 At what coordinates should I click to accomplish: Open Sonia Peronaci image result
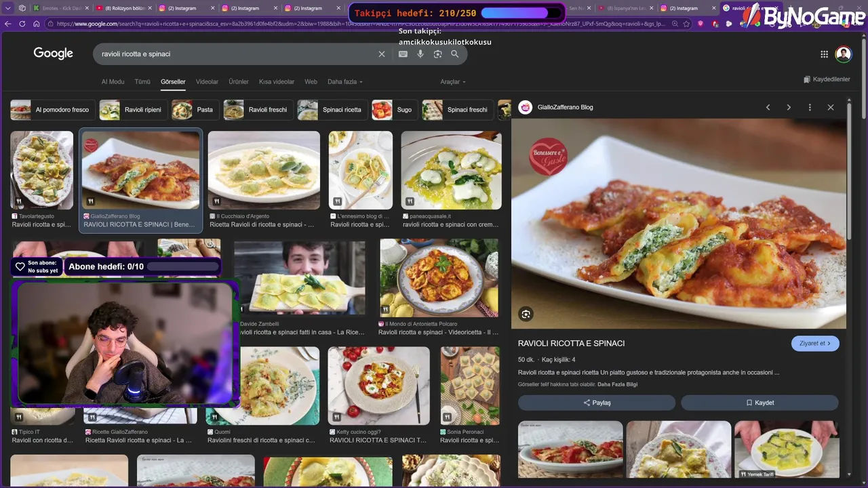469,386
